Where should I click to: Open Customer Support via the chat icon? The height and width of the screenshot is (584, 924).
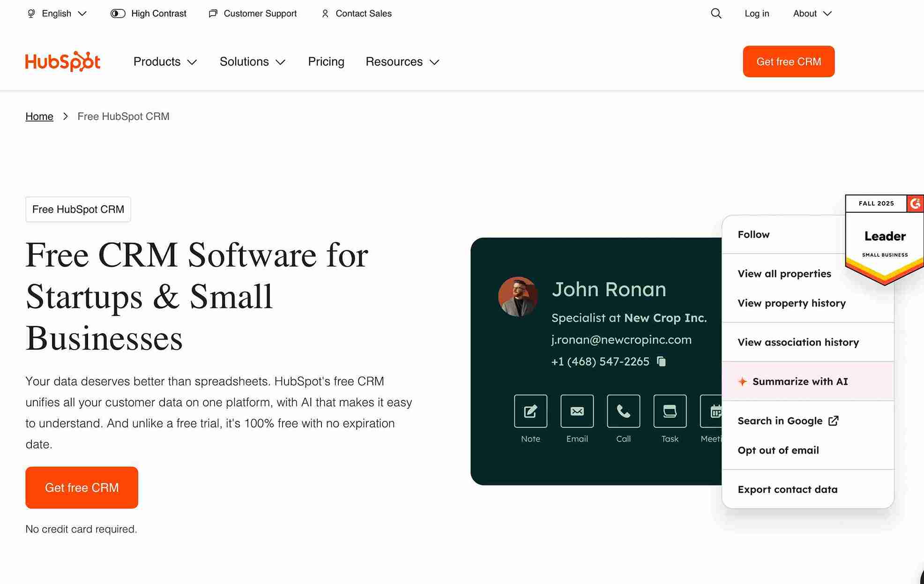252,14
